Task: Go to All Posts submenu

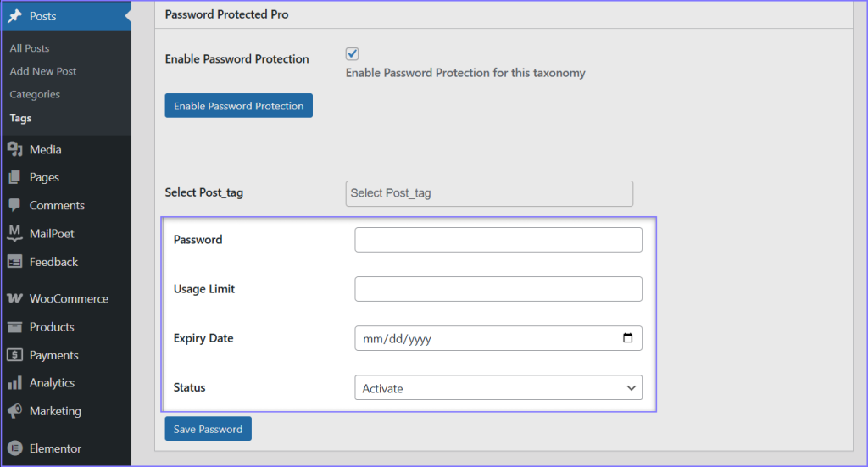Action: [x=30, y=48]
